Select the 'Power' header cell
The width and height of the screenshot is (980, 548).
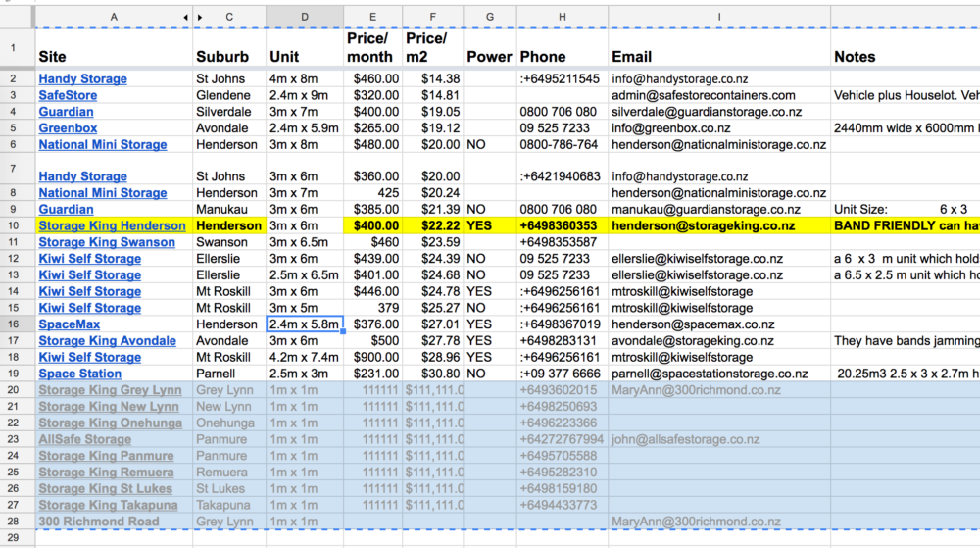click(490, 47)
